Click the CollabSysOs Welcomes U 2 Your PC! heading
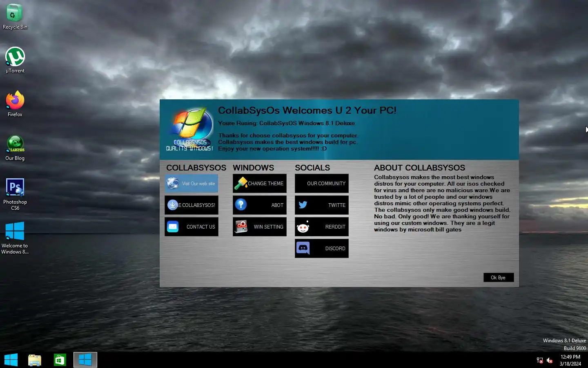The height and width of the screenshot is (368, 588). (307, 110)
